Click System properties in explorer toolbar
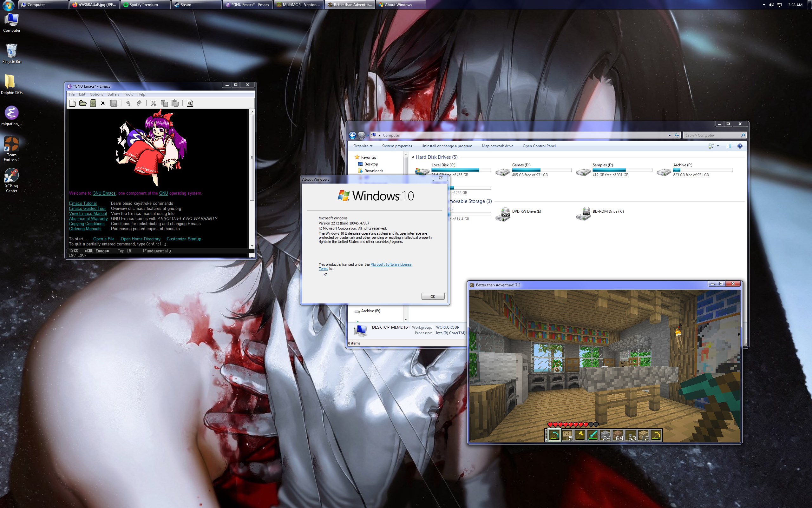 pyautogui.click(x=397, y=146)
